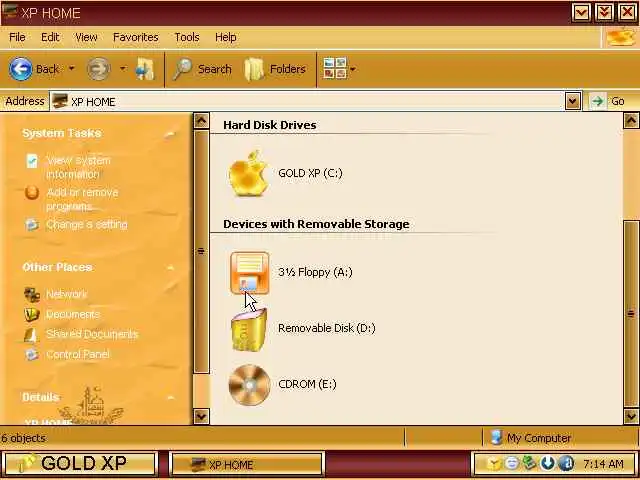Click Add or remove programs link
The width and height of the screenshot is (640, 480).
pos(82,199)
